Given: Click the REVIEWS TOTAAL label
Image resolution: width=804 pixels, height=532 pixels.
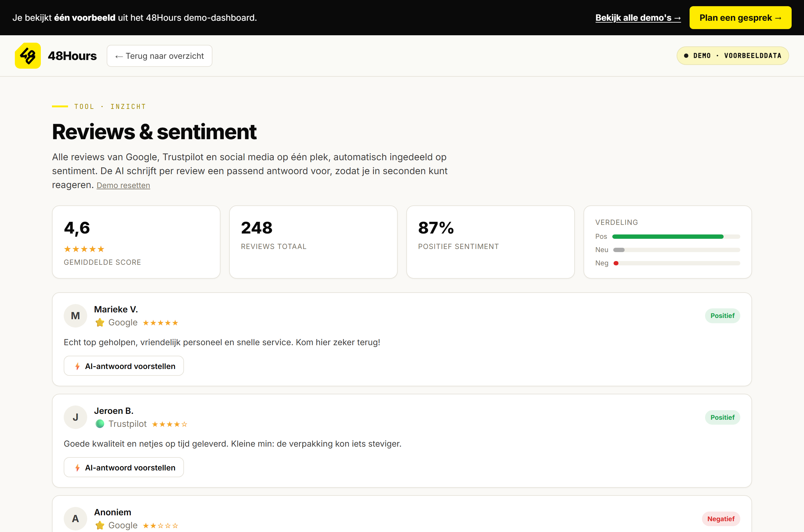Looking at the screenshot, I should click(x=274, y=246).
